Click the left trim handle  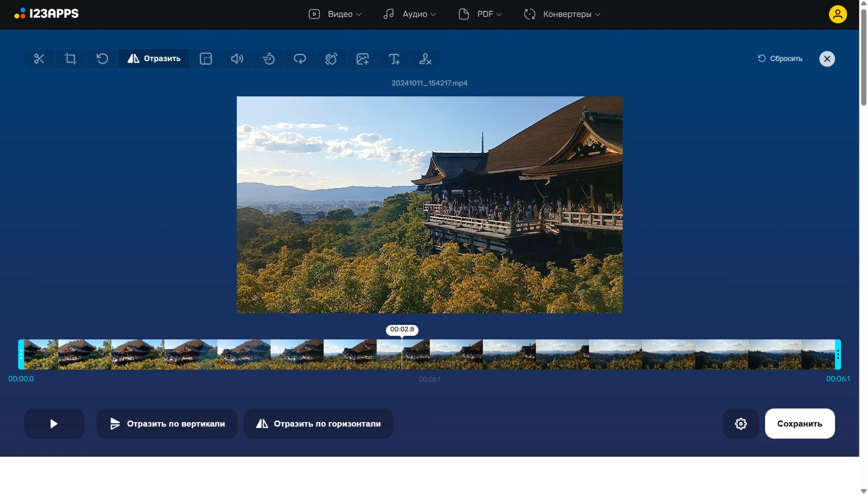21,354
